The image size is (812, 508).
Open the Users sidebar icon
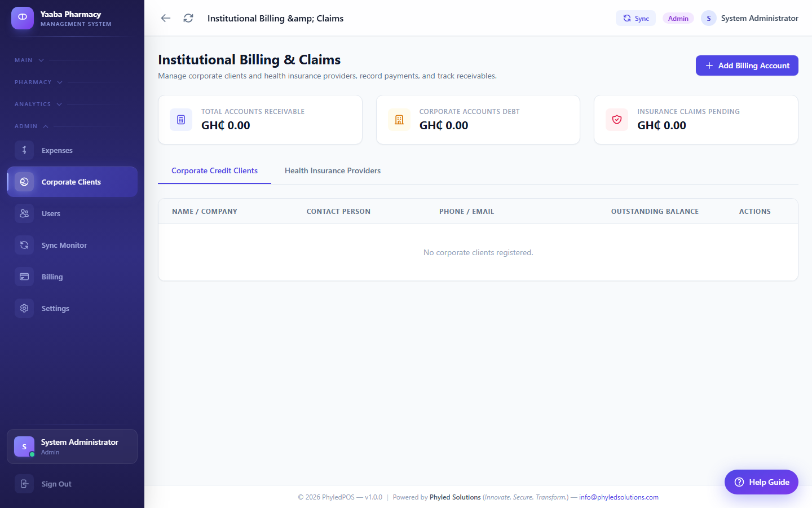pyautogui.click(x=24, y=213)
